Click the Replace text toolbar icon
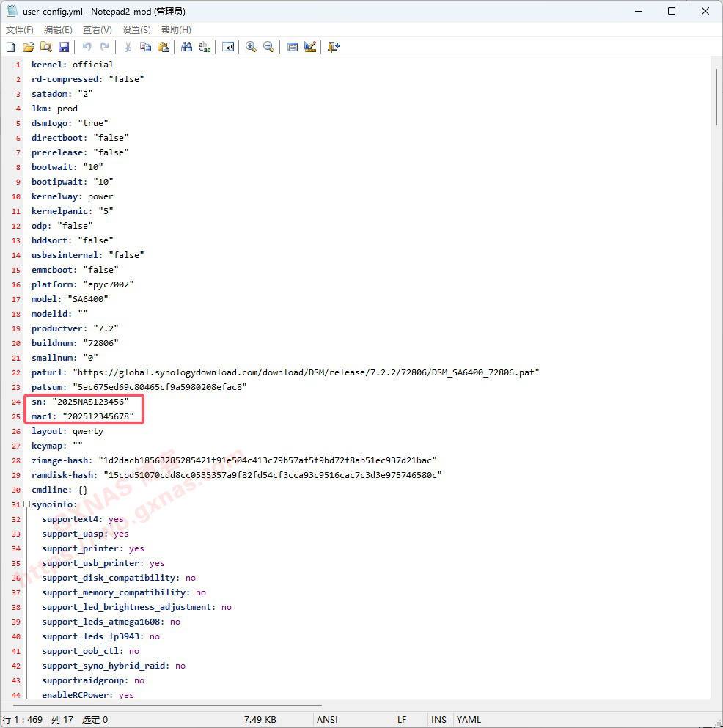723x728 pixels. [205, 47]
